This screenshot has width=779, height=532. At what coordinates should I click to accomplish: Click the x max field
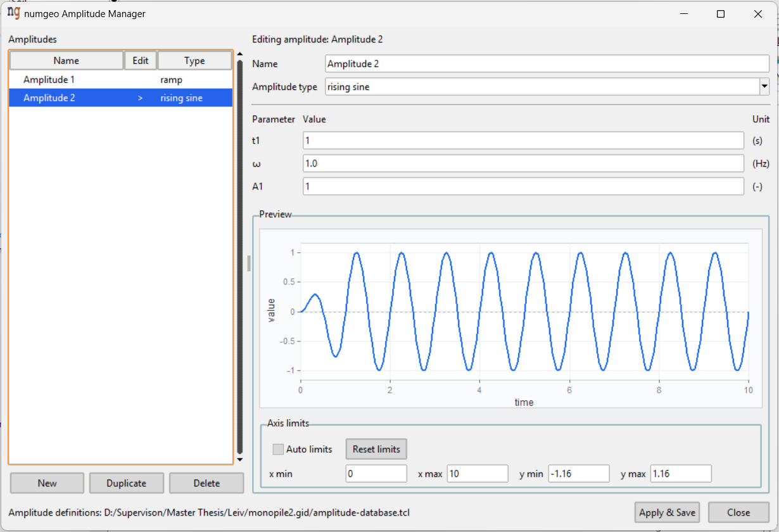point(478,474)
